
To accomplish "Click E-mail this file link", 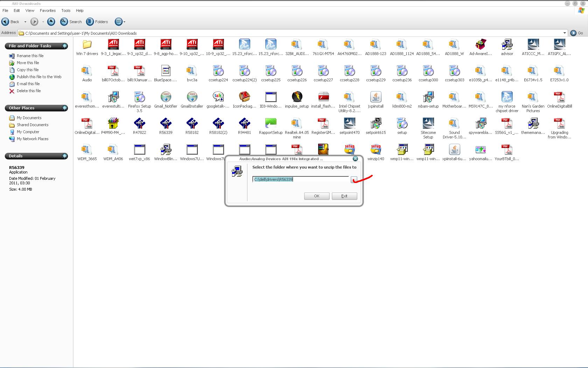I will 28,84.
